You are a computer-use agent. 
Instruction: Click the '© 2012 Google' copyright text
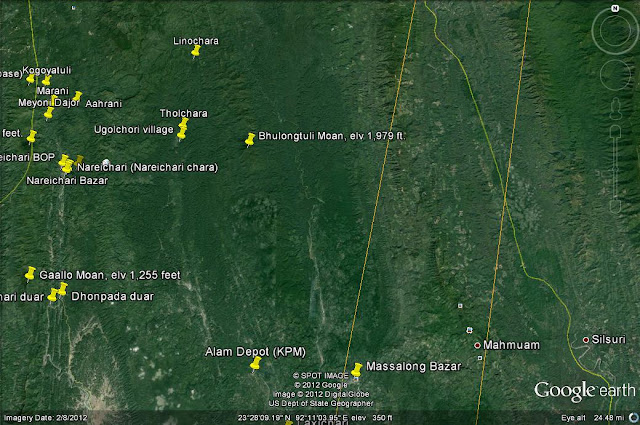click(320, 385)
